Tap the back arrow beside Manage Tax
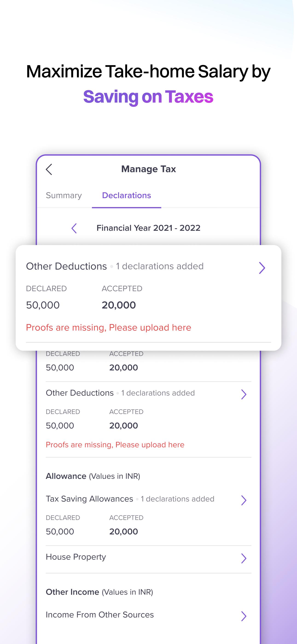 pos(49,170)
